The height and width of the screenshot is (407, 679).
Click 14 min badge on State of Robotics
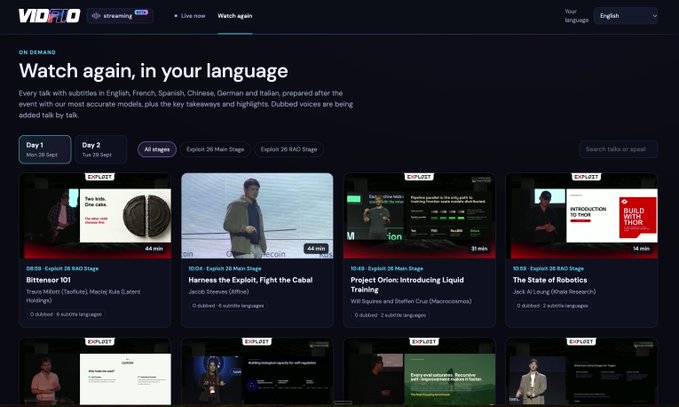pos(641,249)
